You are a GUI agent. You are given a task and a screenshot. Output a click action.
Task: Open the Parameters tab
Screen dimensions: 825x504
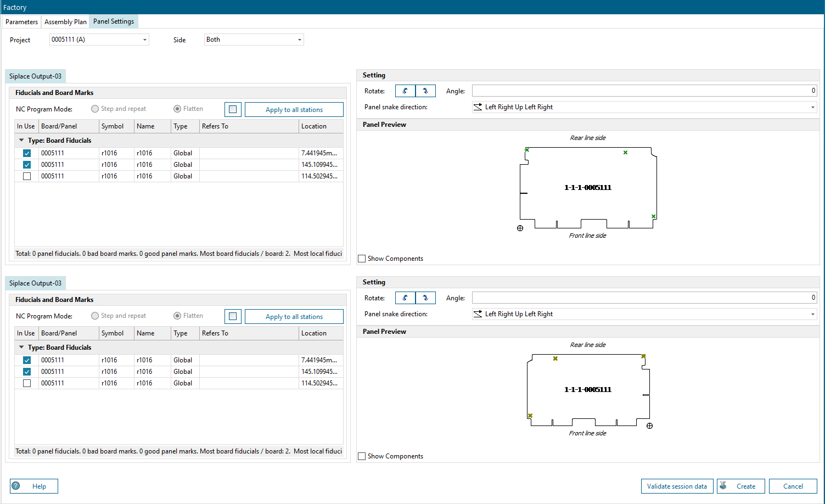pos(21,21)
